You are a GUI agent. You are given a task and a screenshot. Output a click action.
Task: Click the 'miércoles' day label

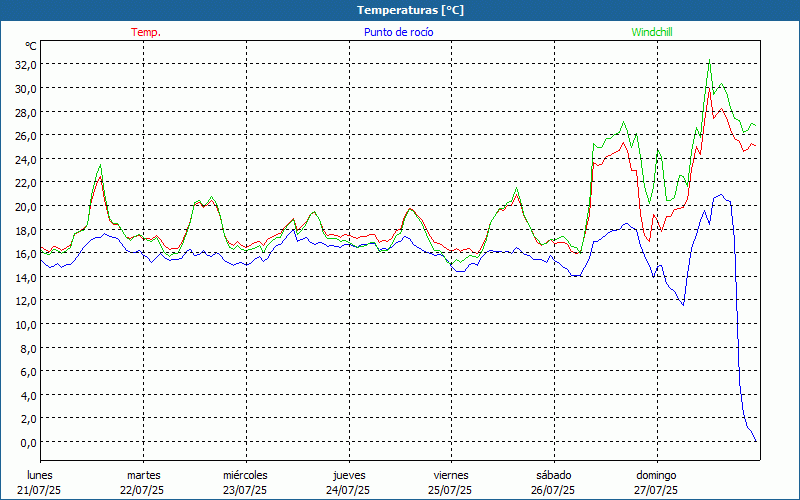[245, 475]
